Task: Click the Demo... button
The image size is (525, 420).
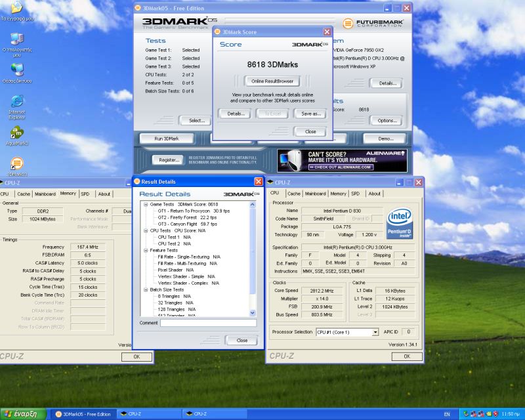Action: [x=385, y=138]
